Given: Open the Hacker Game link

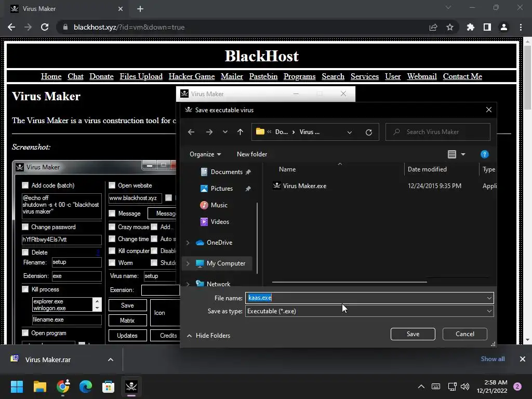Looking at the screenshot, I should (192, 76).
